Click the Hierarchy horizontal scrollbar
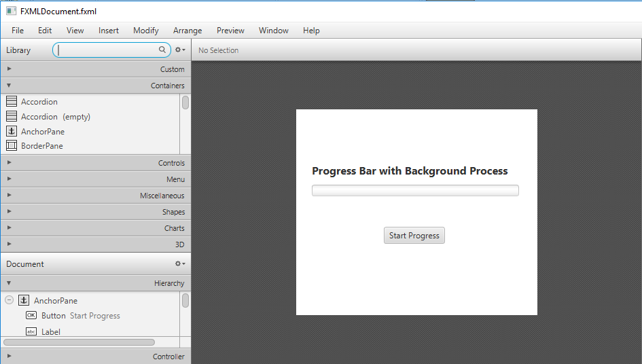 click(79, 342)
